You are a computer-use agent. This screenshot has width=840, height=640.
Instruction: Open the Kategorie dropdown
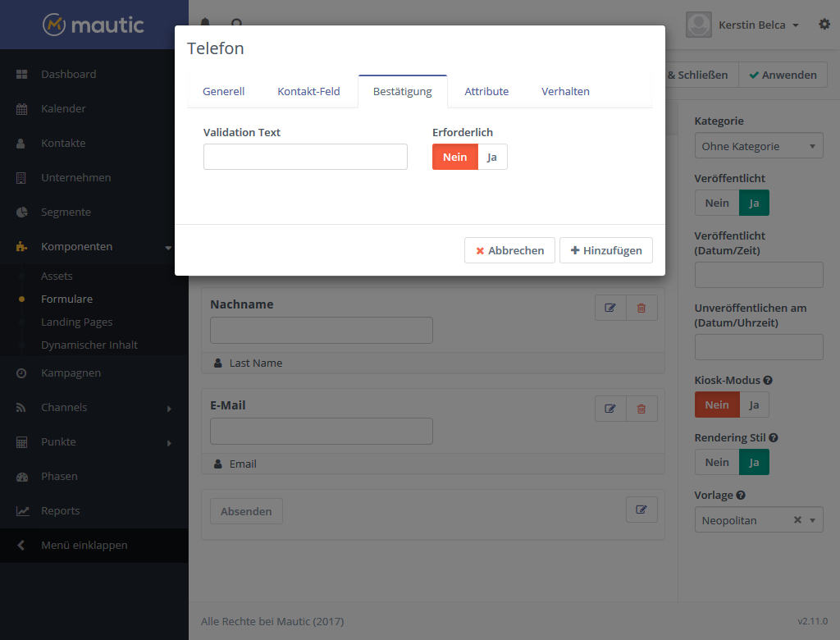pyautogui.click(x=758, y=146)
